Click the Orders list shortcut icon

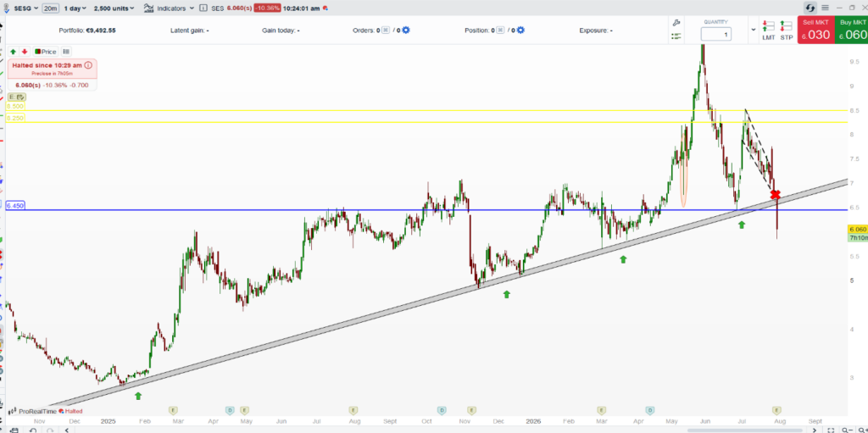(x=386, y=31)
